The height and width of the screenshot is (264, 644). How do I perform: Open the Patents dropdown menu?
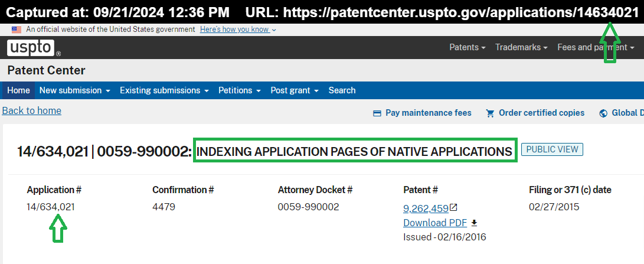pyautogui.click(x=468, y=47)
